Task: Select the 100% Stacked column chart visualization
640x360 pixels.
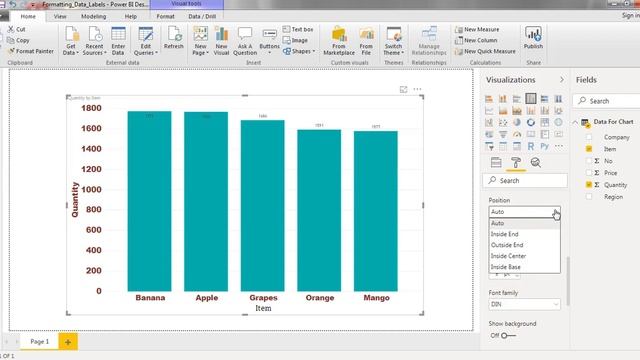Action: [x=558, y=99]
